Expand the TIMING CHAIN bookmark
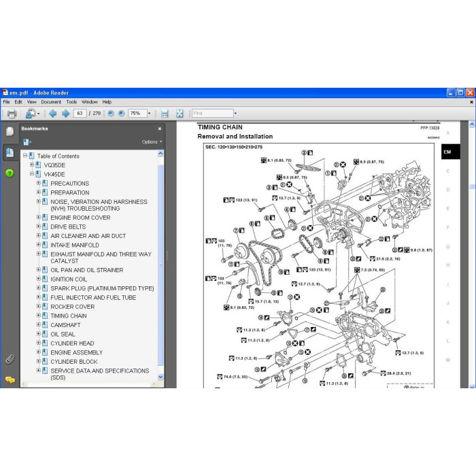476x476 pixels. coord(39,316)
